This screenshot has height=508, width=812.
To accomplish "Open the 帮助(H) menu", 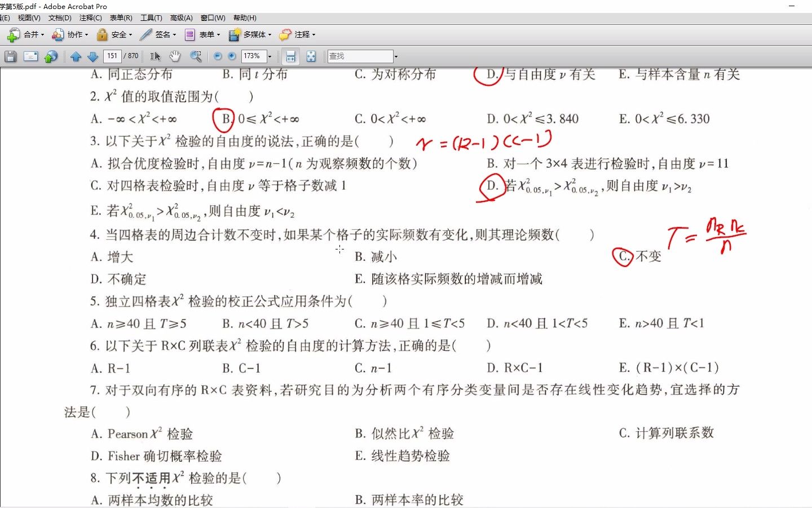I will (x=245, y=18).
